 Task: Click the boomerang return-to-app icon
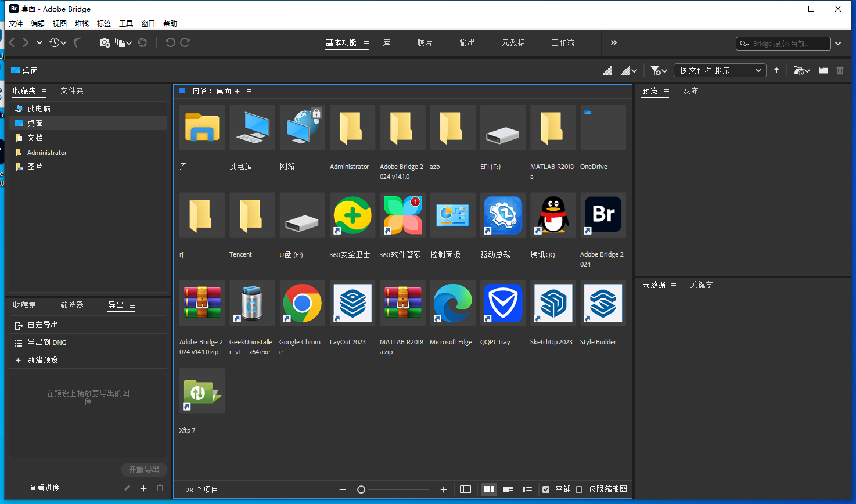[77, 42]
